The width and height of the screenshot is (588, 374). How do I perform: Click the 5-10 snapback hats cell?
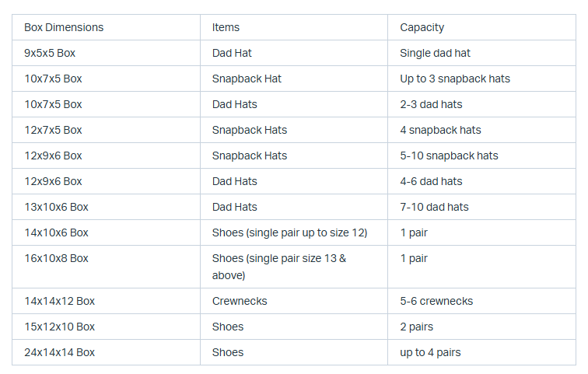[x=449, y=156]
